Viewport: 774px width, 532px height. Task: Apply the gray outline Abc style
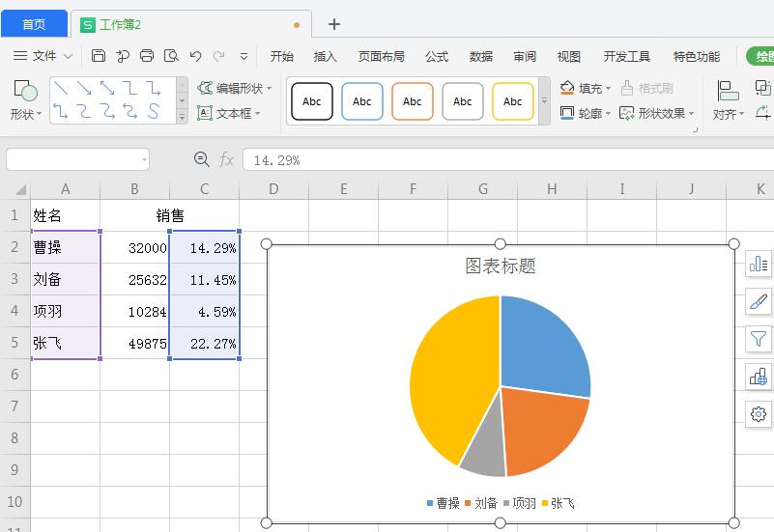463,101
